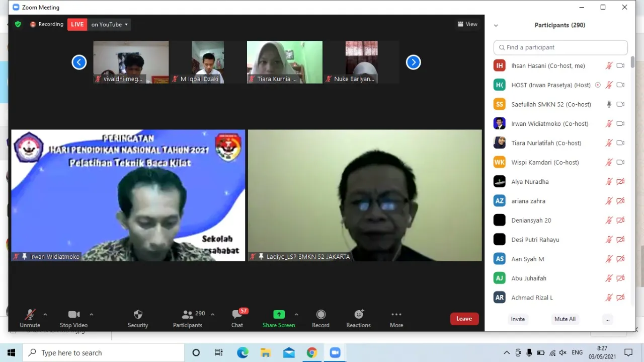Open the Reactions emoji menu
The width and height of the screenshot is (644, 362).
coord(358,318)
